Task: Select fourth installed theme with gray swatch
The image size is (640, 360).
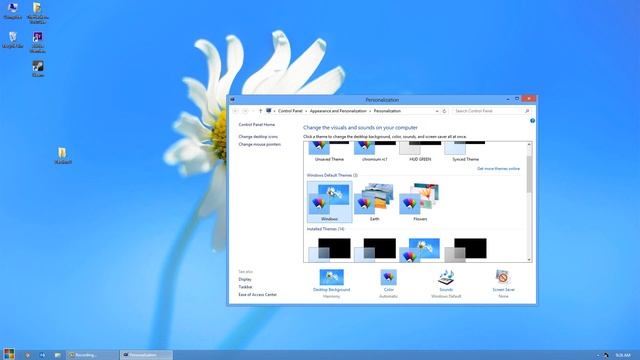Action: tap(465, 250)
